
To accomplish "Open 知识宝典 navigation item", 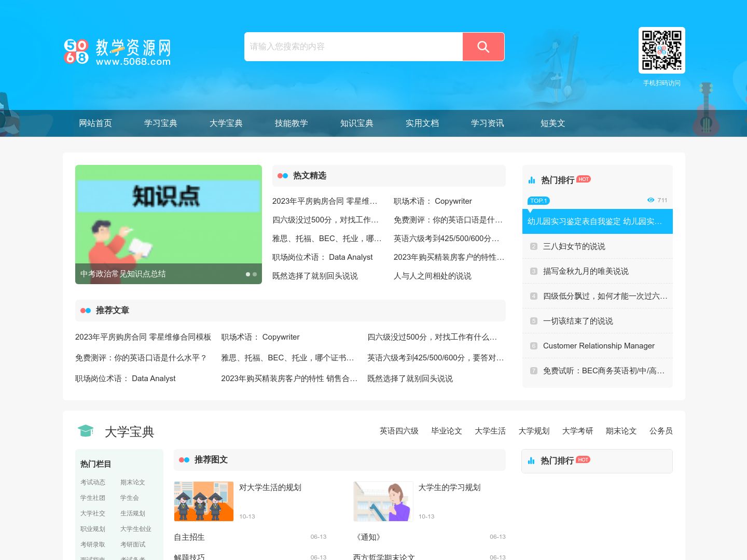I will (x=357, y=123).
